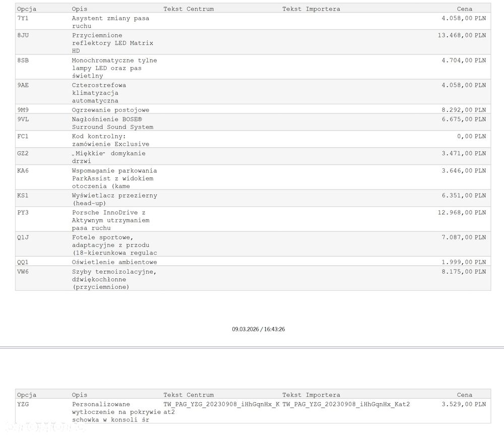Click description Szyby termoizolacyjne, dźwiękochłonne
The image size is (504, 437).
pos(114,279)
